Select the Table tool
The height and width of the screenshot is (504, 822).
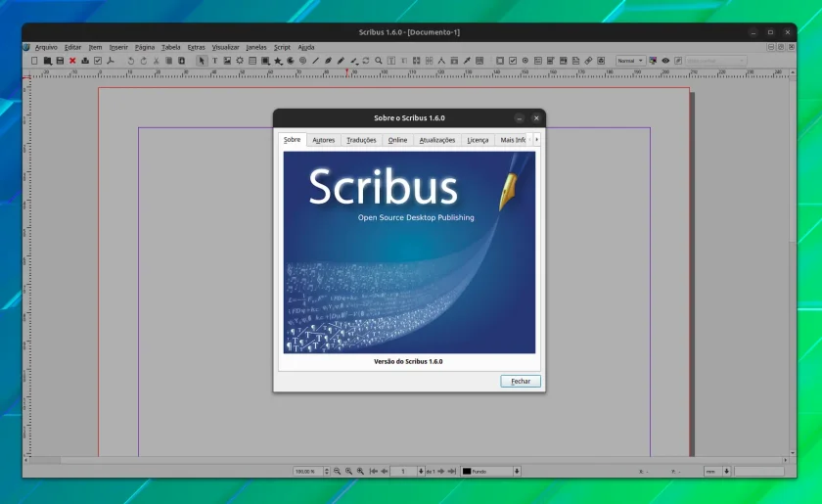[252, 61]
